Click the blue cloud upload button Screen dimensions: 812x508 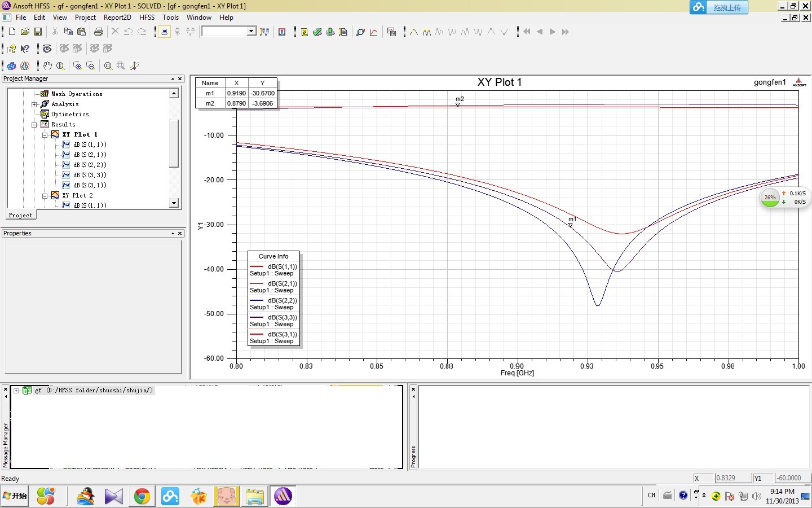[718, 7]
